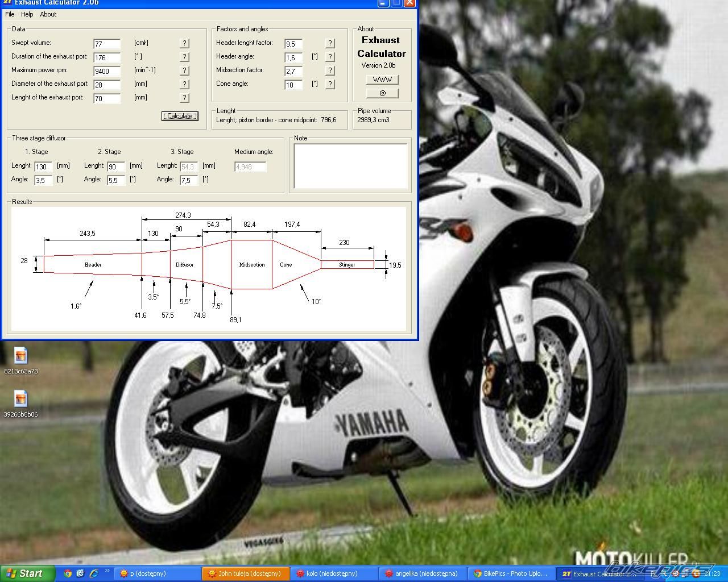
Task: Click the help button for Swept volume
Action: [x=184, y=43]
